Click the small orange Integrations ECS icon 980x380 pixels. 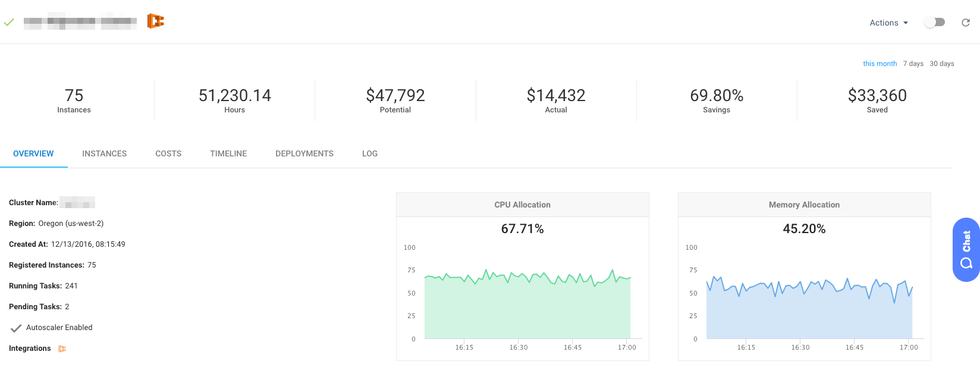[x=62, y=349]
